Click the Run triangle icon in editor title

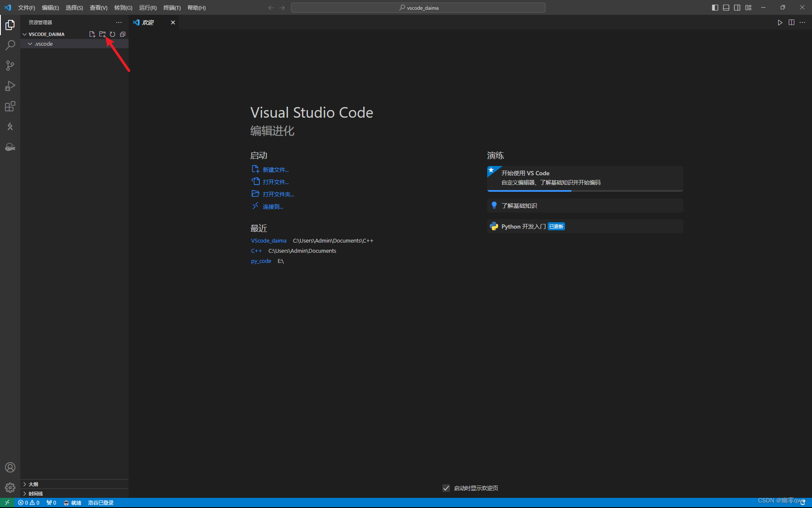[780, 22]
